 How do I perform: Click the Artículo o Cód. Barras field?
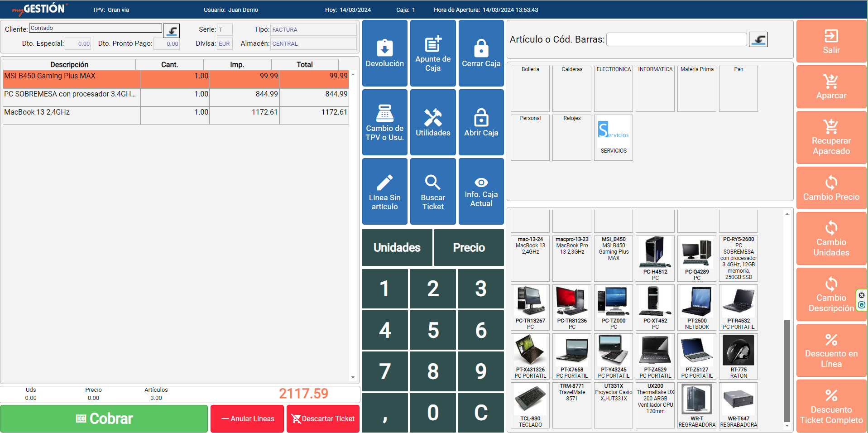(676, 39)
